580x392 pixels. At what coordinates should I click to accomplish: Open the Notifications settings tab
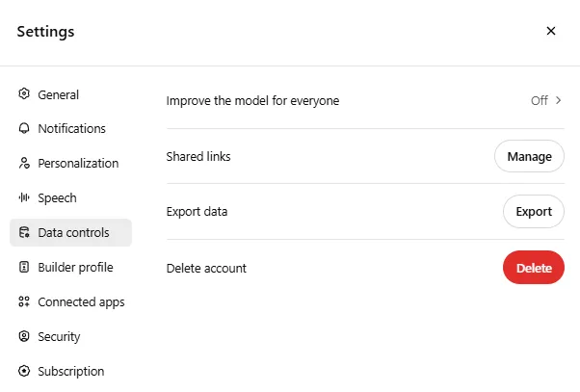coord(70,128)
